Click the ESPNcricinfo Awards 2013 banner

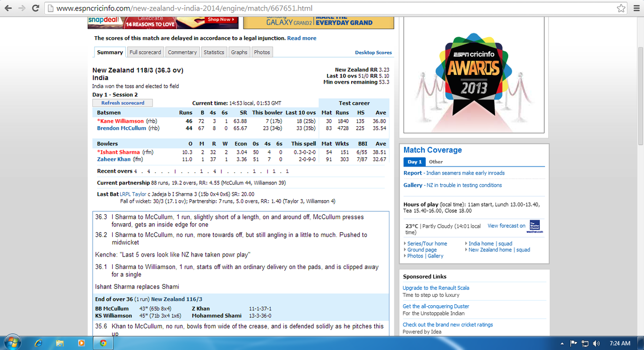[x=473, y=75]
